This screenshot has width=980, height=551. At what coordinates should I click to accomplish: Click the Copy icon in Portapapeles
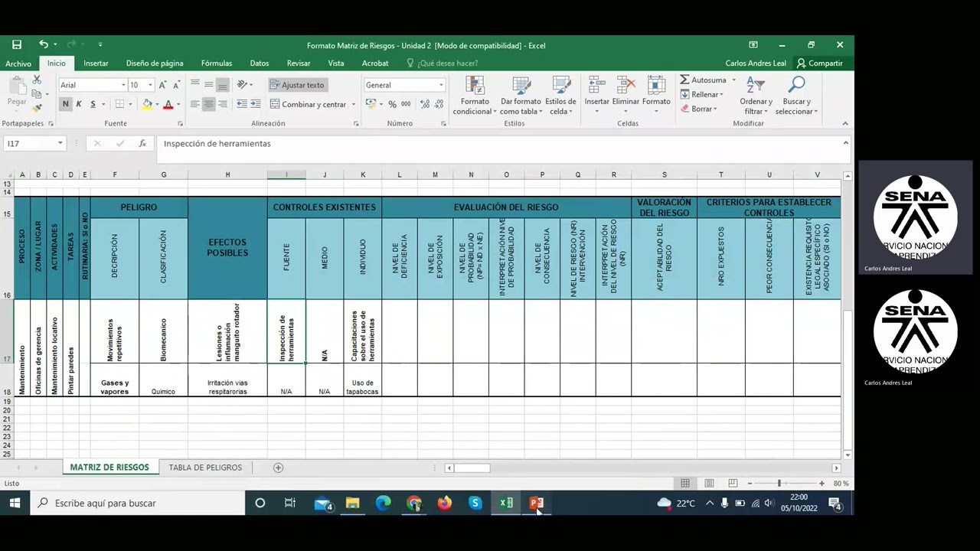click(x=36, y=94)
